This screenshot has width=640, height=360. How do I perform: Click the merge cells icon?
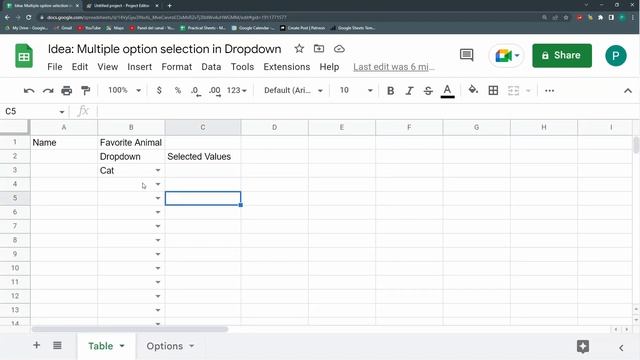point(513,91)
